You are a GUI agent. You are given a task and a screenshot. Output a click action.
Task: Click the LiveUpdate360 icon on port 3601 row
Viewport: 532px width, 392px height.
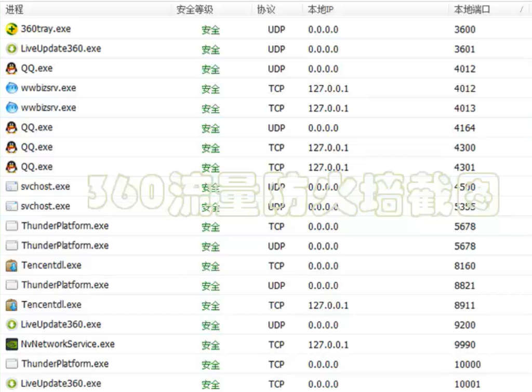tap(11, 49)
